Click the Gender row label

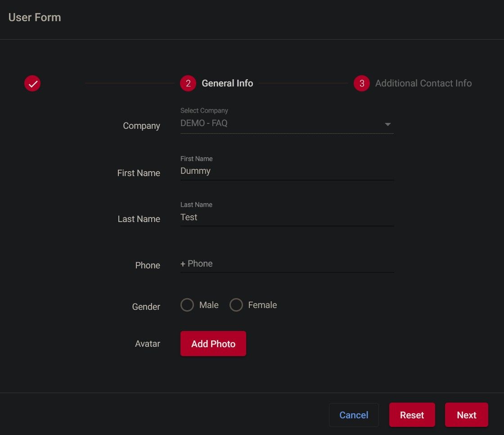(146, 307)
